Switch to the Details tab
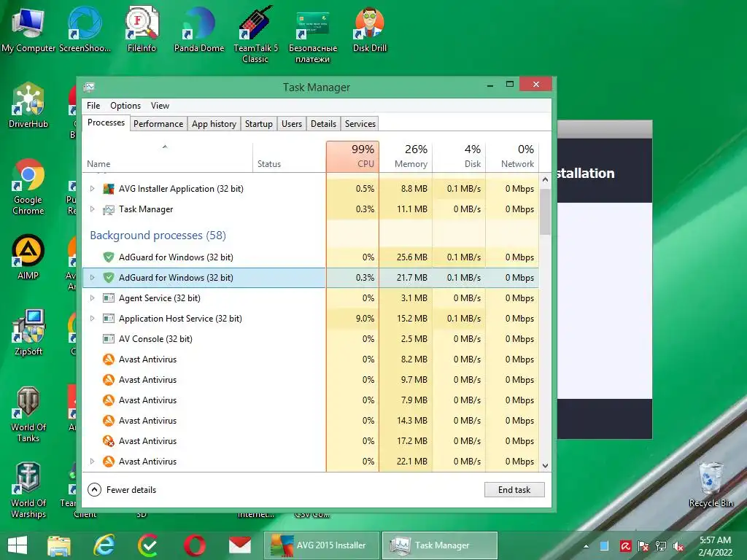This screenshot has width=747, height=560. [x=323, y=124]
